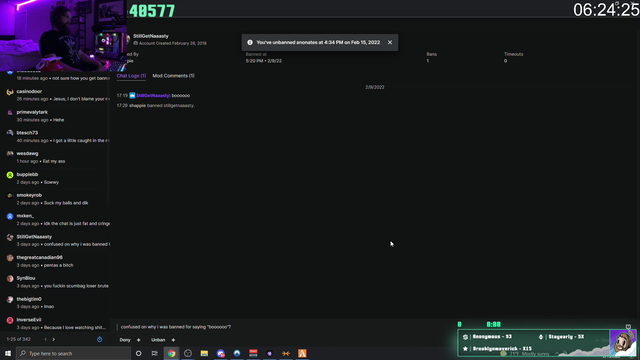Click the Deny button
Screen dimensions: 640x360
pyautogui.click(x=125, y=340)
